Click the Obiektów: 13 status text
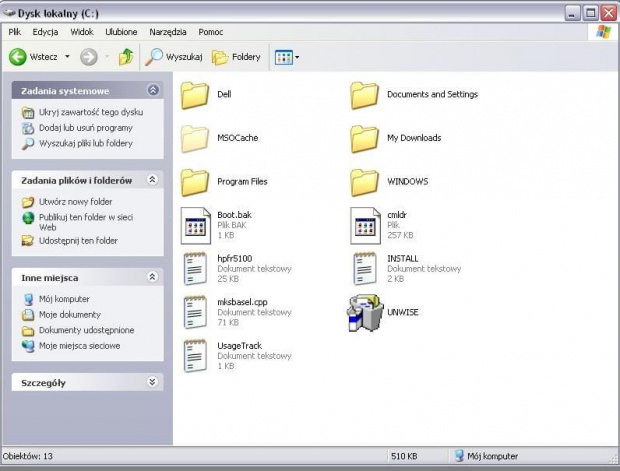Screen dimensions: 620x471 pyautogui.click(x=28, y=456)
